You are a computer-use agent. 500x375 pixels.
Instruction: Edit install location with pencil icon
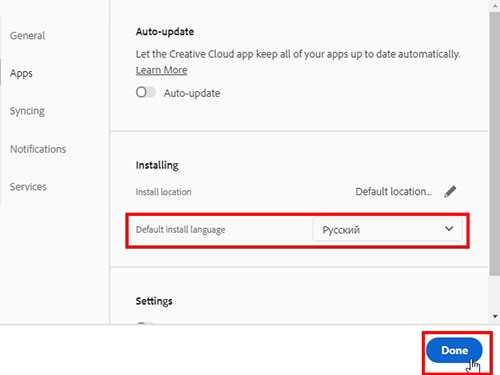[x=450, y=192]
